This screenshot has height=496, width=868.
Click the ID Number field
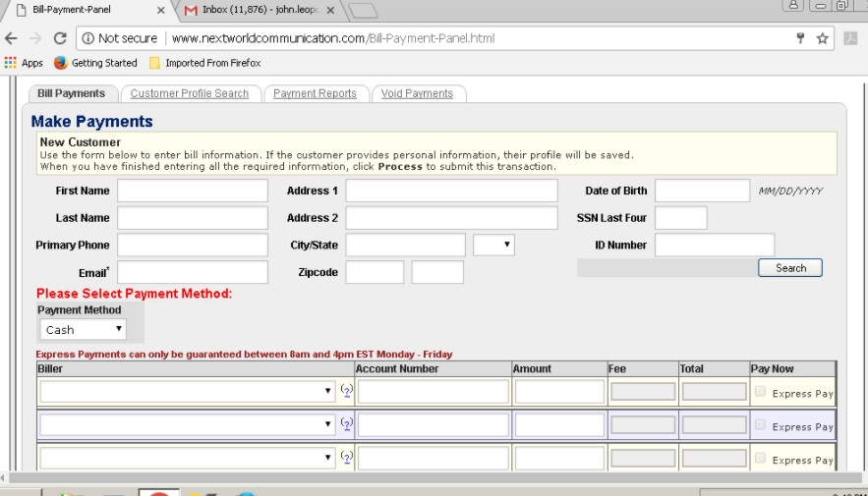(715, 245)
